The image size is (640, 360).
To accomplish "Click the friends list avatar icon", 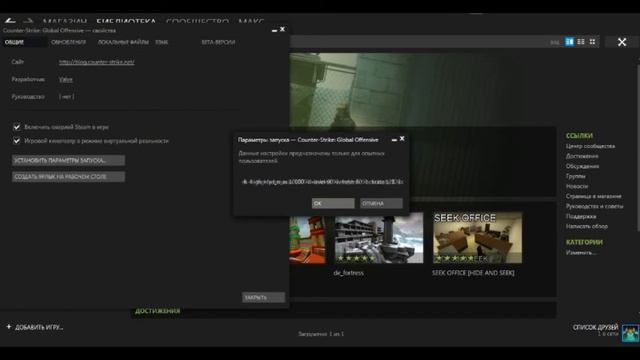I will (x=630, y=333).
